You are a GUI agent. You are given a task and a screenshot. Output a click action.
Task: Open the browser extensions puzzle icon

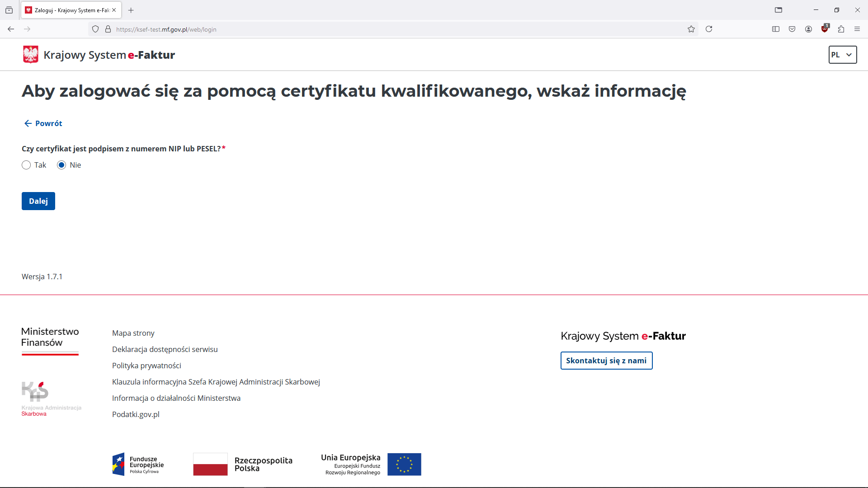click(x=841, y=29)
